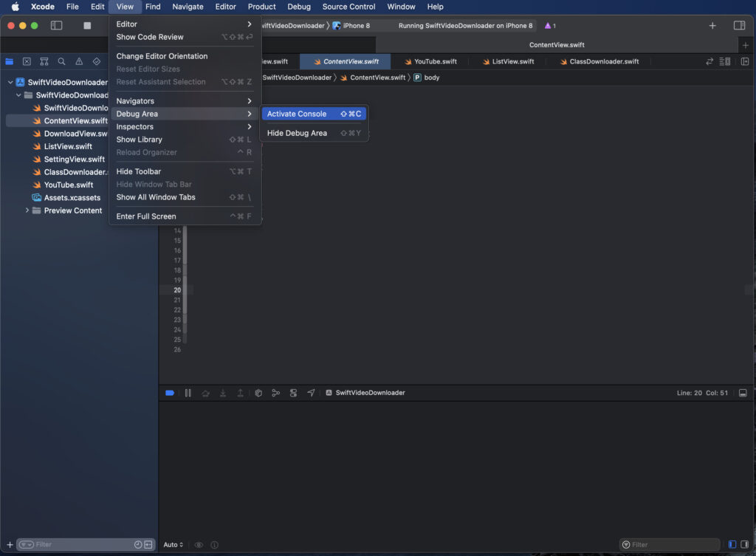Click Show Code Review menu item

coord(184,37)
